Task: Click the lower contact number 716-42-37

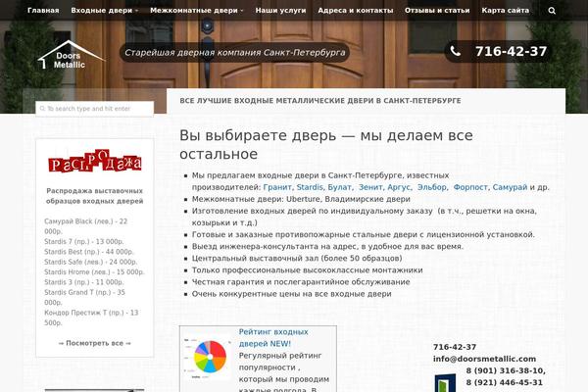Action: click(455, 347)
